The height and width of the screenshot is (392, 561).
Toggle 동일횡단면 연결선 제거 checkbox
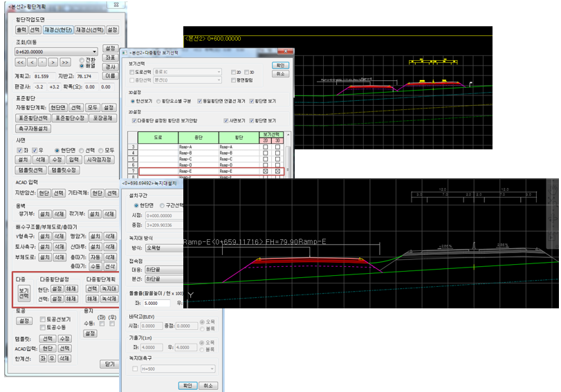click(200, 101)
